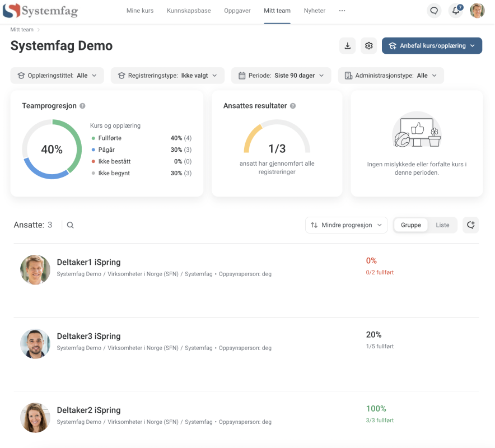
Task: Click blue Pågår legend dot
Action: pyautogui.click(x=93, y=150)
